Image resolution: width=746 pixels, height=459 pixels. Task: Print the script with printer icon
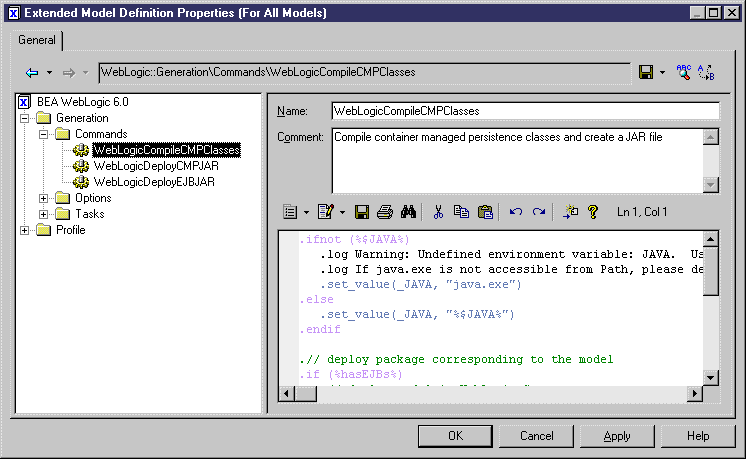pos(385,212)
